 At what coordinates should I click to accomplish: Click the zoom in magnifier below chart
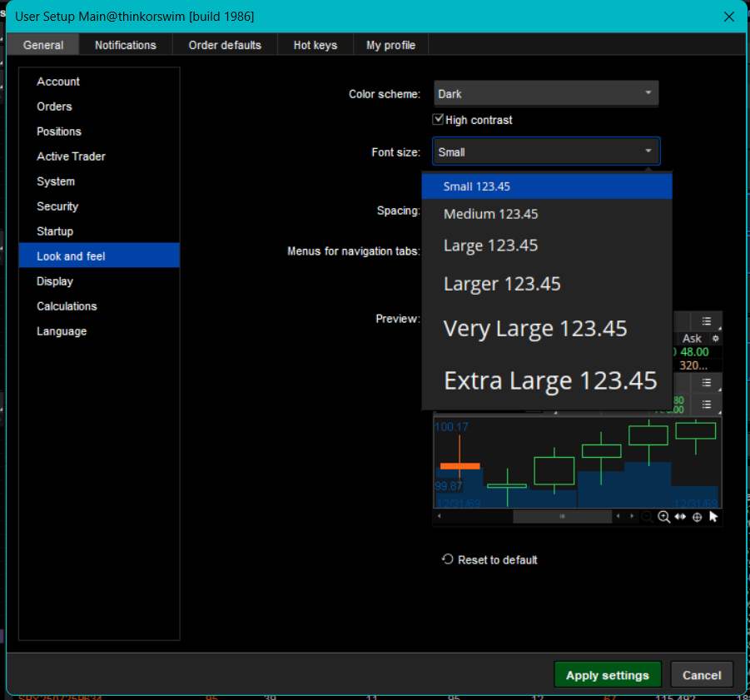point(663,517)
